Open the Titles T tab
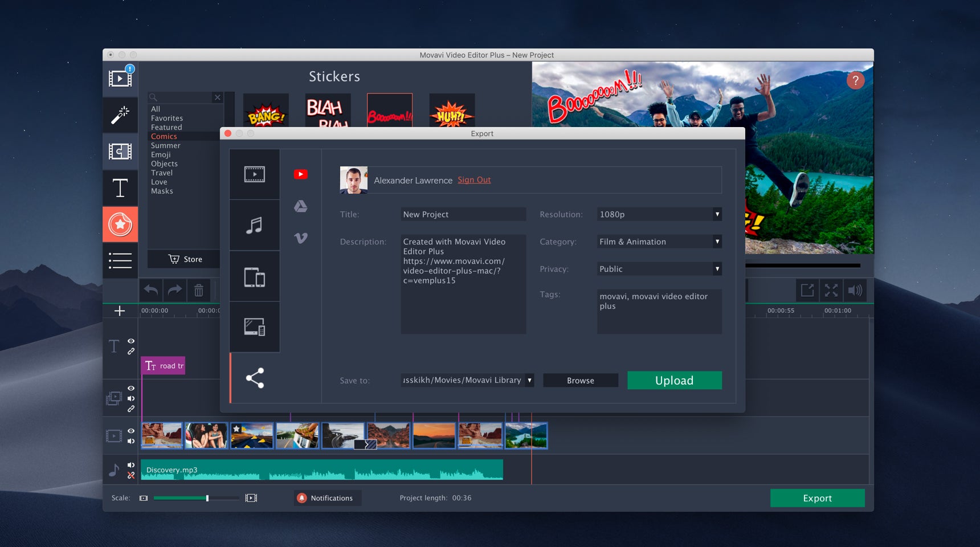Screen dimensions: 980x547 120,188
